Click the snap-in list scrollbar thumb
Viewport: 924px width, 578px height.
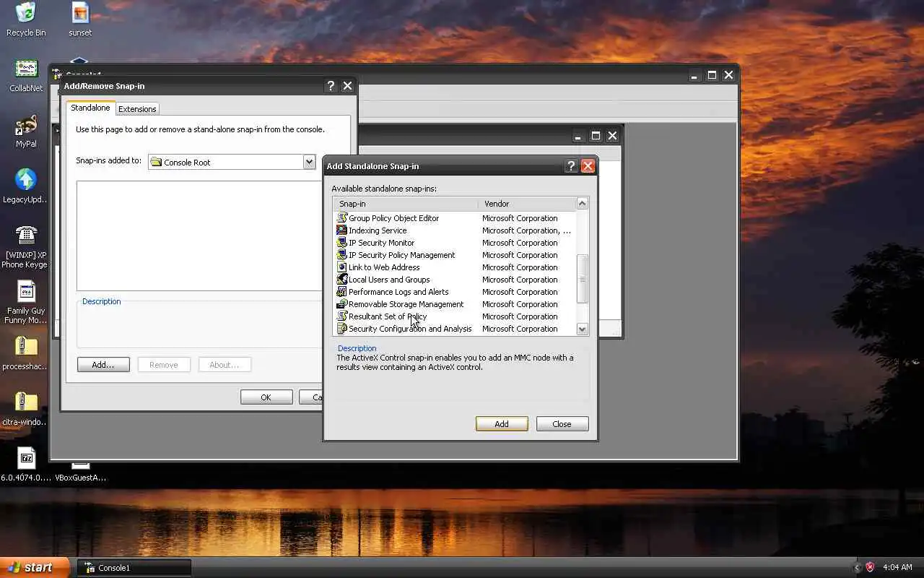pos(582,279)
